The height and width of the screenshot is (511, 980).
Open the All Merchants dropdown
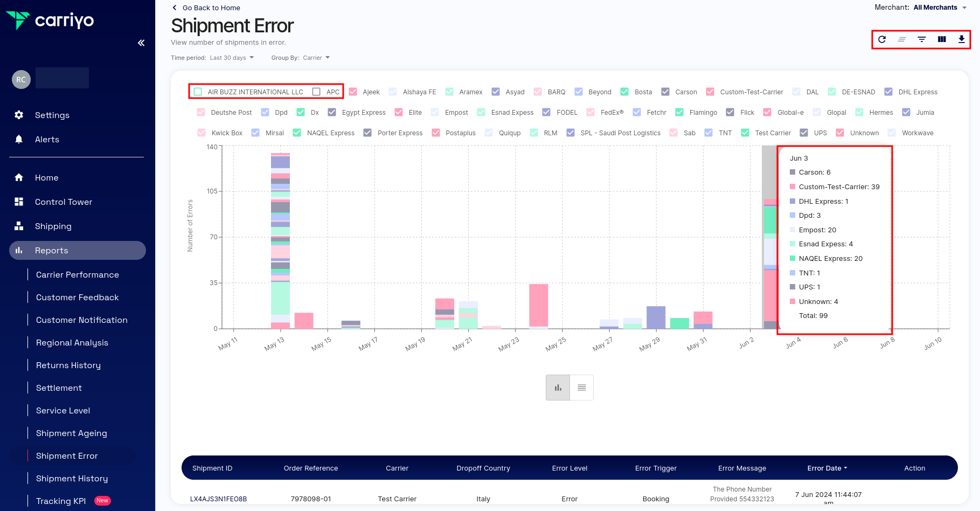coord(940,8)
